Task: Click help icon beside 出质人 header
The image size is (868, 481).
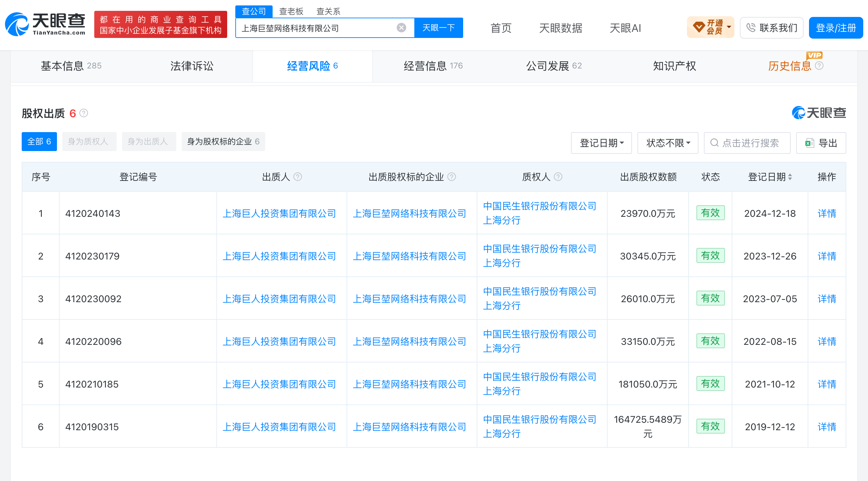Action: pos(298,177)
